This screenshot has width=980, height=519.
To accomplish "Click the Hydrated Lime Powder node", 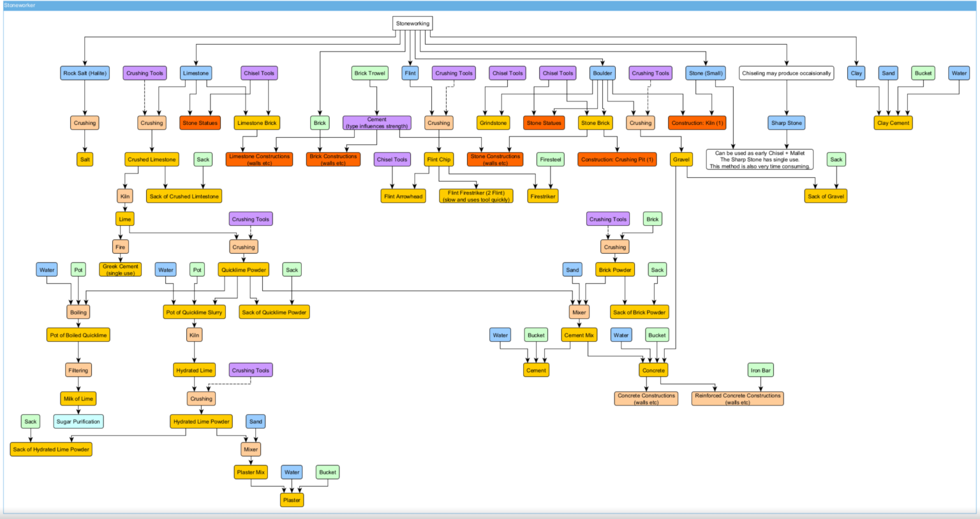I will 202,421.
